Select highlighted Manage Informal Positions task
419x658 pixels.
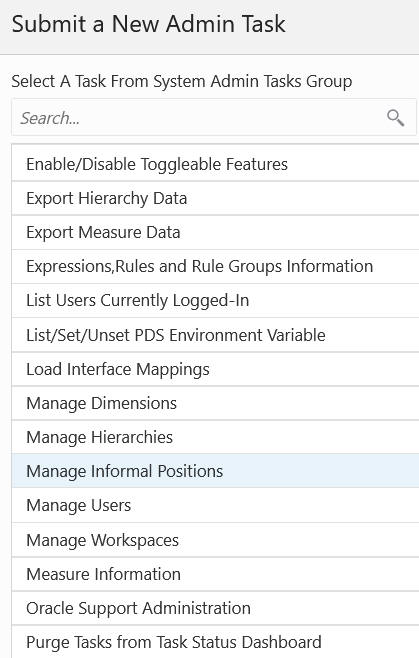click(215, 471)
